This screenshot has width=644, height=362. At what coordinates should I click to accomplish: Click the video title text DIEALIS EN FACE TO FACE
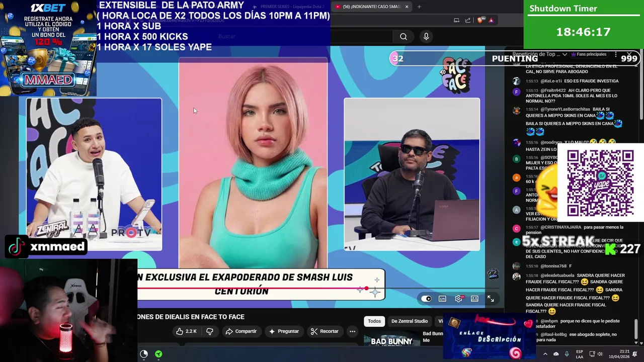coord(205,317)
